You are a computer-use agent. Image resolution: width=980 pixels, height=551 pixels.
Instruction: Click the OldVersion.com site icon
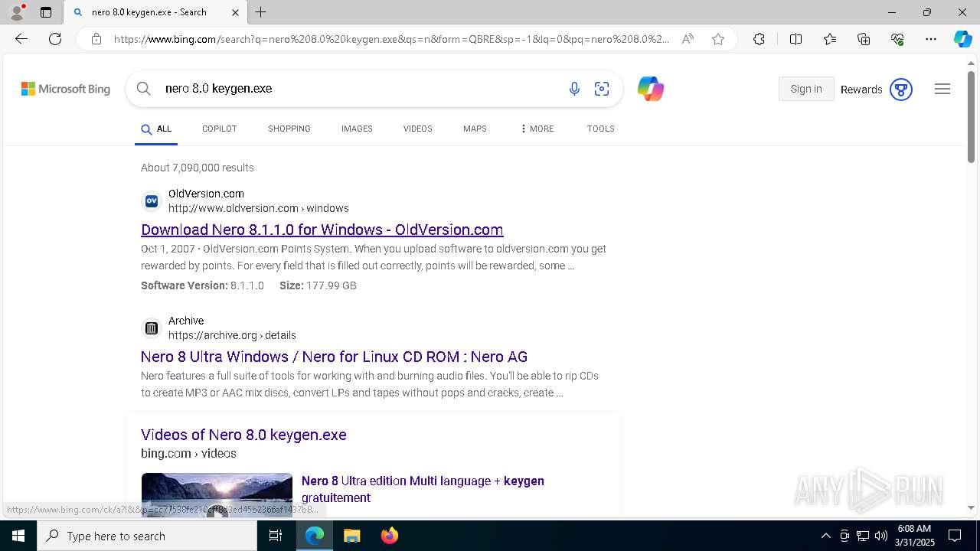[152, 201]
